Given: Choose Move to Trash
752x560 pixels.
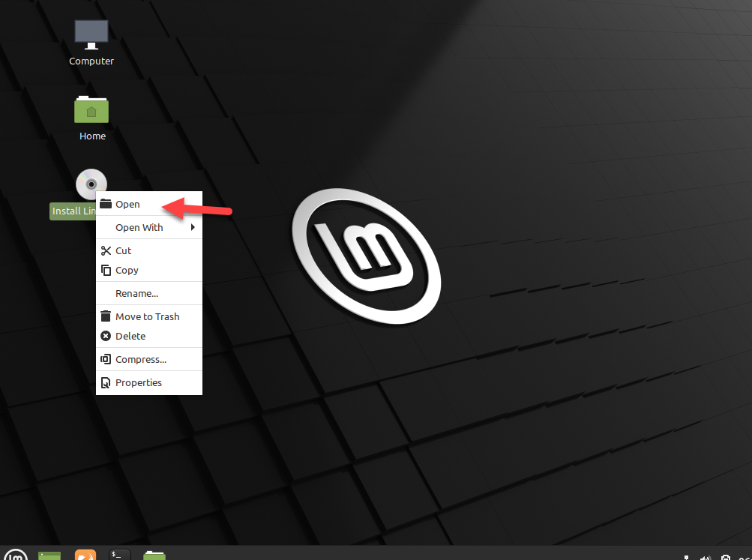Looking at the screenshot, I should point(147,317).
